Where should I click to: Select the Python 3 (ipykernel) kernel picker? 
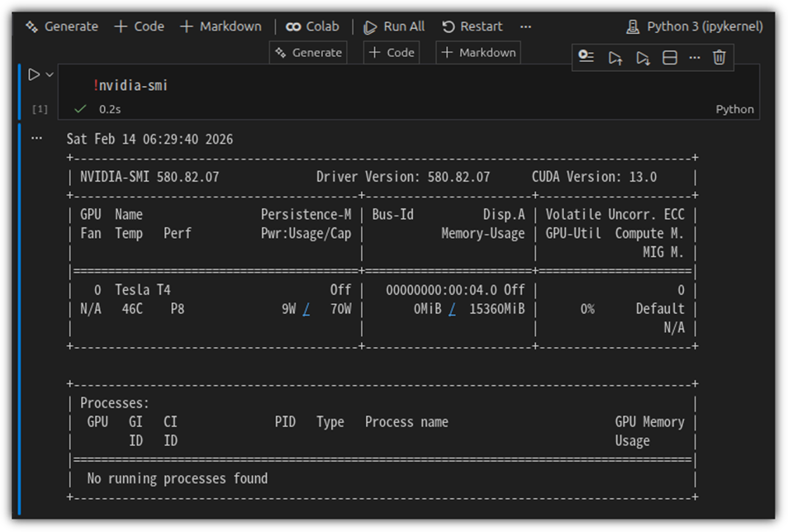pyautogui.click(x=695, y=26)
